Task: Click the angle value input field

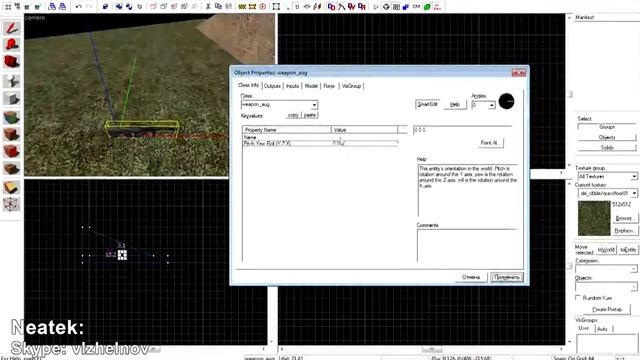Action: click(462, 130)
